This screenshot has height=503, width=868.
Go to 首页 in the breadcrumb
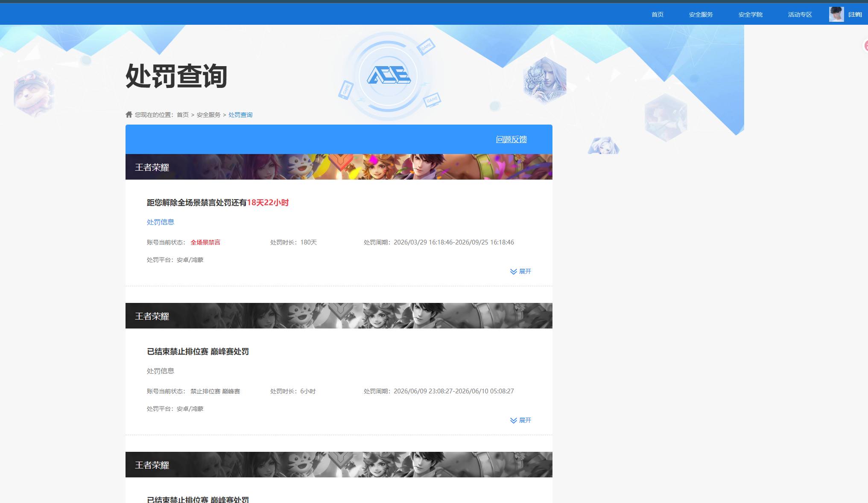(x=183, y=115)
